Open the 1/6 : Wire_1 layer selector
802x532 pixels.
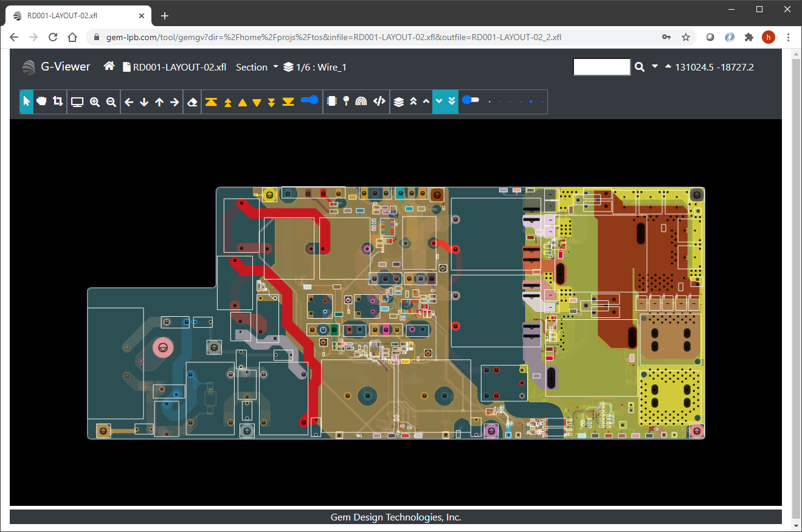click(315, 67)
